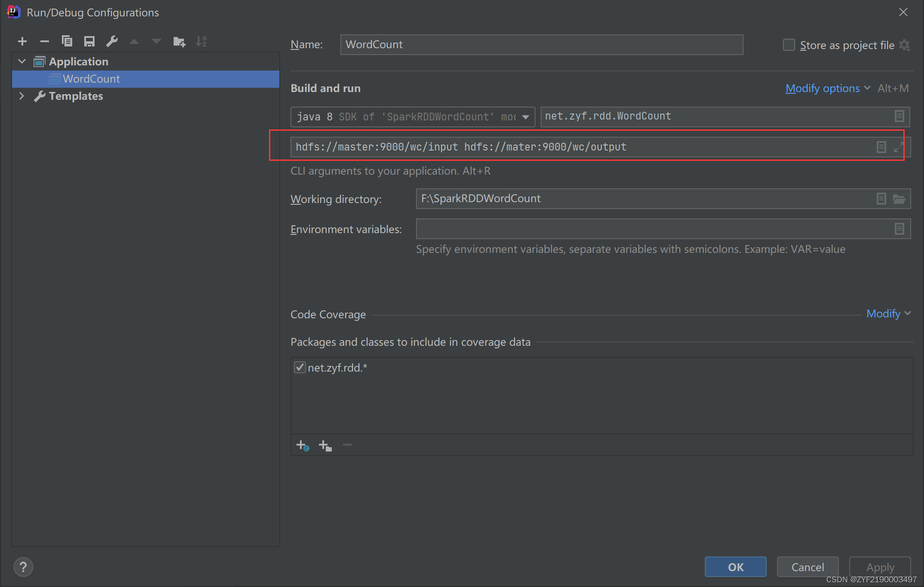Add package to coverage list
The height and width of the screenshot is (587, 924).
click(x=325, y=446)
